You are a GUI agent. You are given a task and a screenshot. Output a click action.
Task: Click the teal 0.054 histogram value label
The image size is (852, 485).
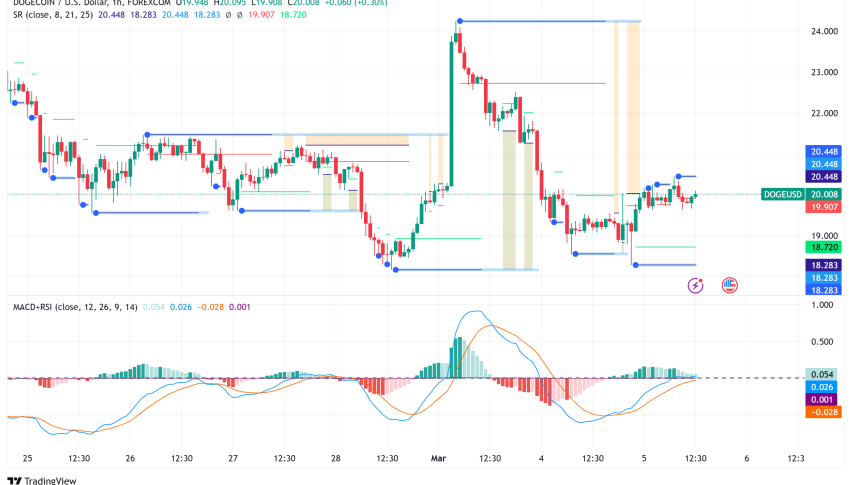point(823,374)
